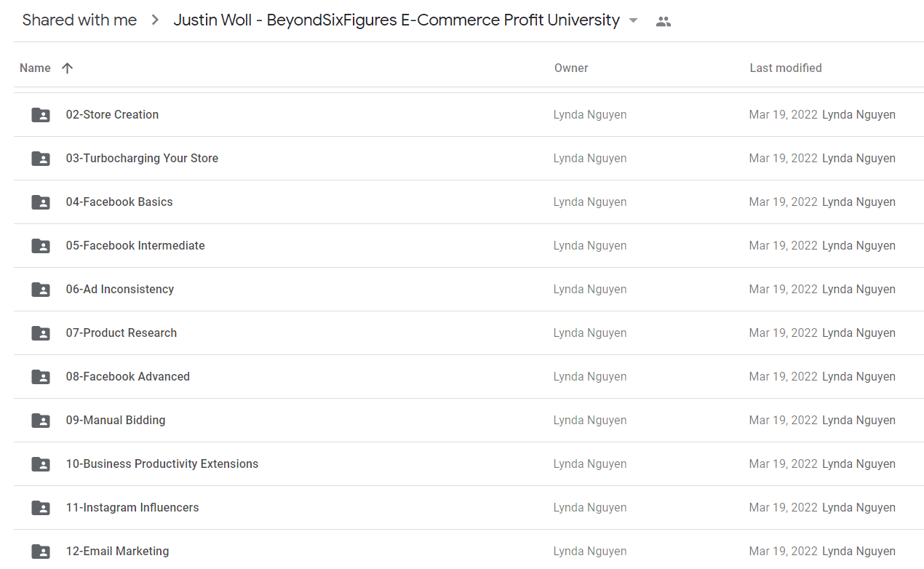Screen dimensions: 924x569
Task: Select the 06-Ad Inconsistency folder name
Action: 120,290
